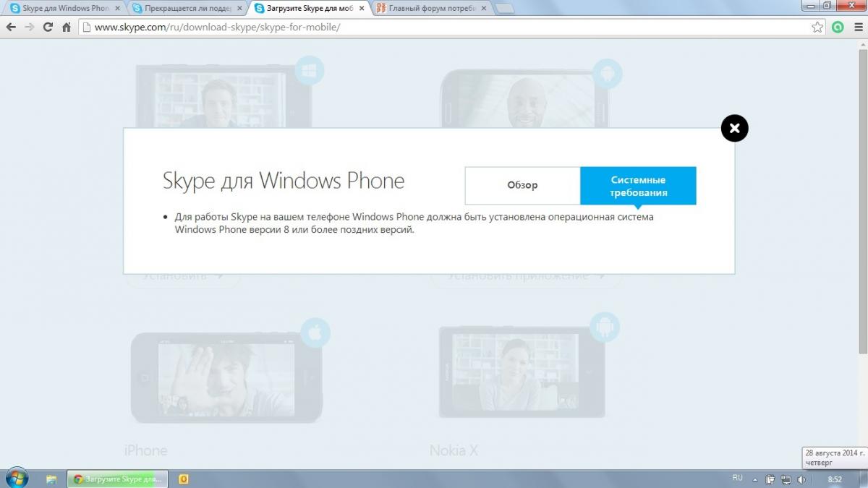Screen dimensions: 868x488
Task: Open the volume control speaker icon
Action: click(x=801, y=479)
